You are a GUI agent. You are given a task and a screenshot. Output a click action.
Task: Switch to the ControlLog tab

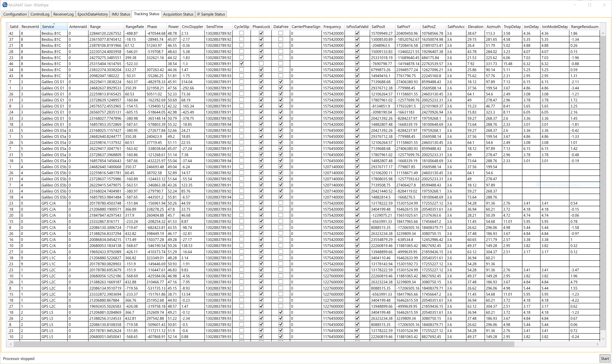tap(40, 14)
